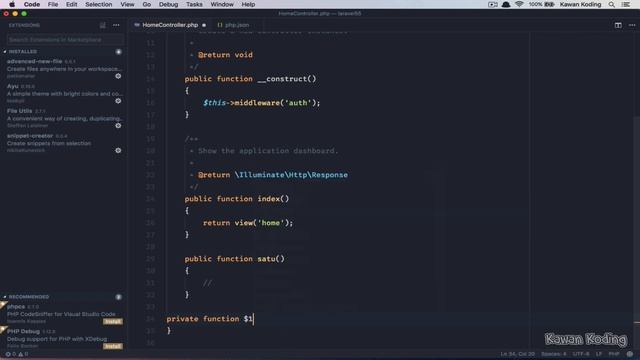Show errors and warnings in status bar
640x360 pixels.
[x=17, y=354]
